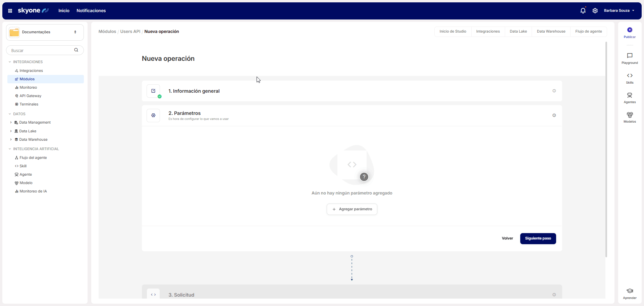Expand the Data Lake tree item
The width and height of the screenshot is (644, 306).
click(x=11, y=131)
